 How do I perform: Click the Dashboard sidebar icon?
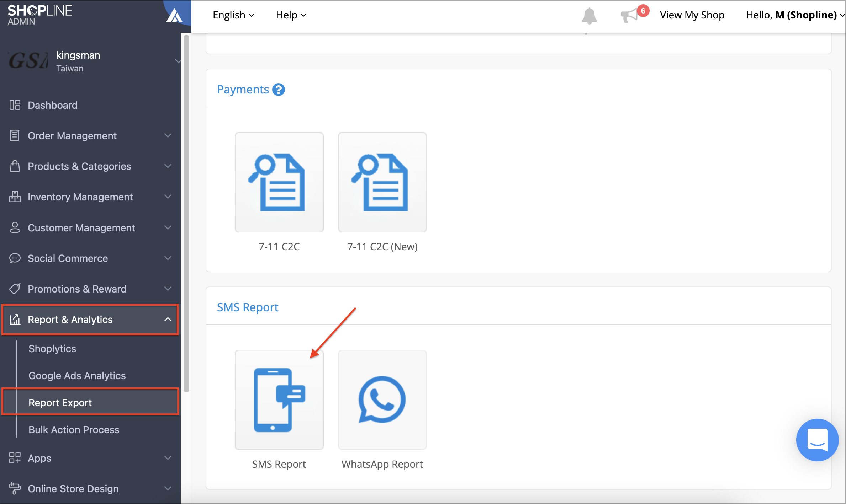point(15,105)
